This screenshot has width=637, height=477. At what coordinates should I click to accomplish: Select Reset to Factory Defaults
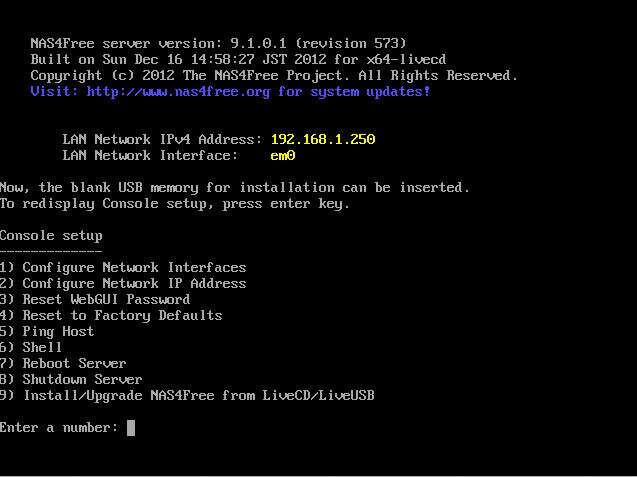111,315
